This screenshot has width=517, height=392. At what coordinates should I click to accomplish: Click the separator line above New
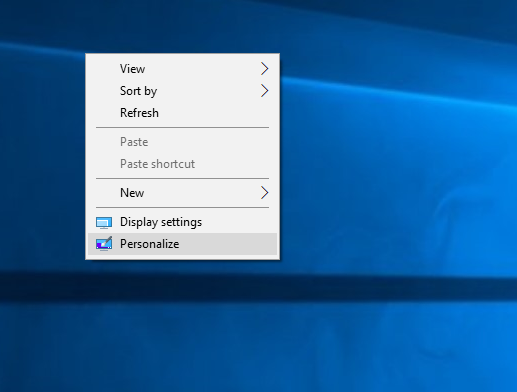(182, 178)
